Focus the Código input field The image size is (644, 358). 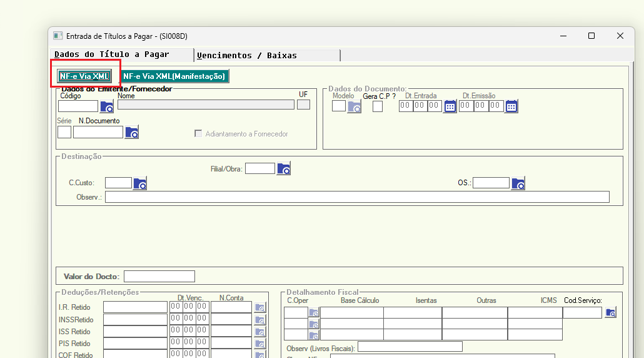(78, 106)
